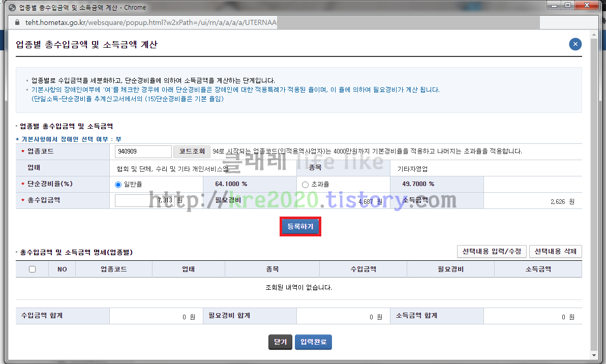Maximize the Chrome popup window
This screenshot has width=606, height=364.
568,6
